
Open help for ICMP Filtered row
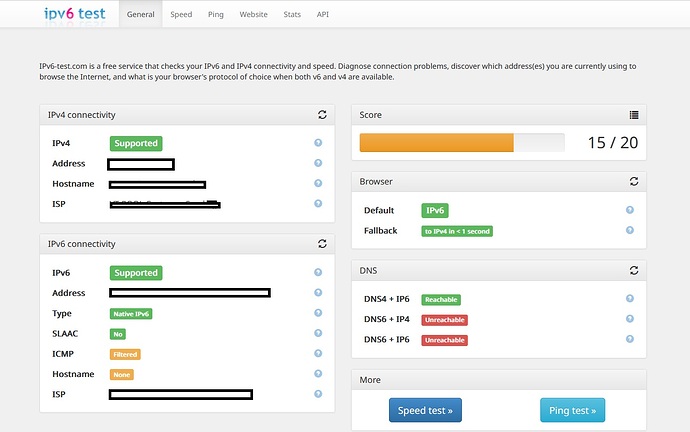318,354
